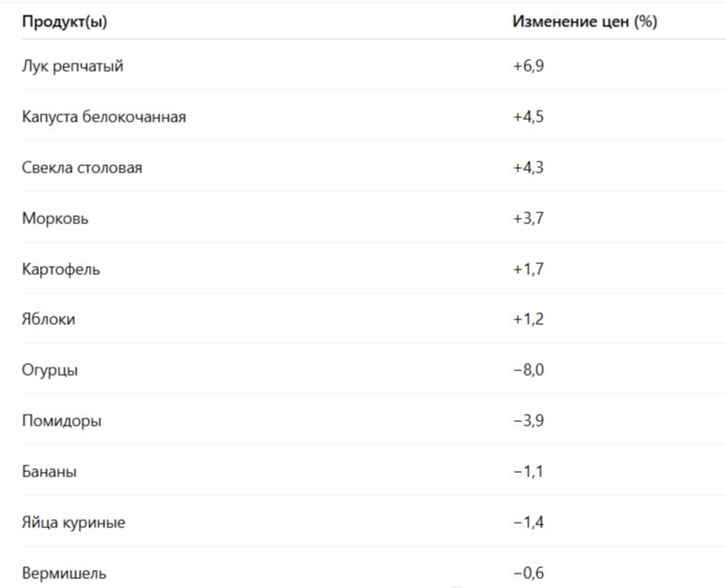Select the Лук репчатый row label
The width and height of the screenshot is (726, 588).
(73, 66)
